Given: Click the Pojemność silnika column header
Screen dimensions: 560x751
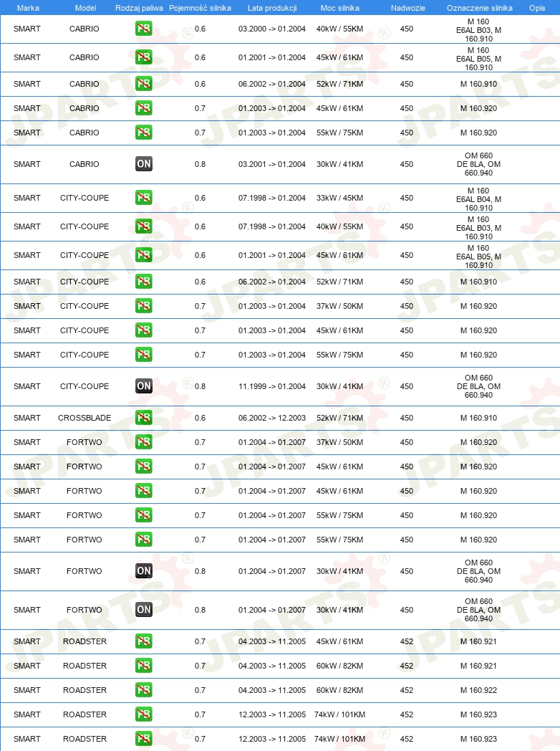Looking at the screenshot, I should tap(200, 8).
